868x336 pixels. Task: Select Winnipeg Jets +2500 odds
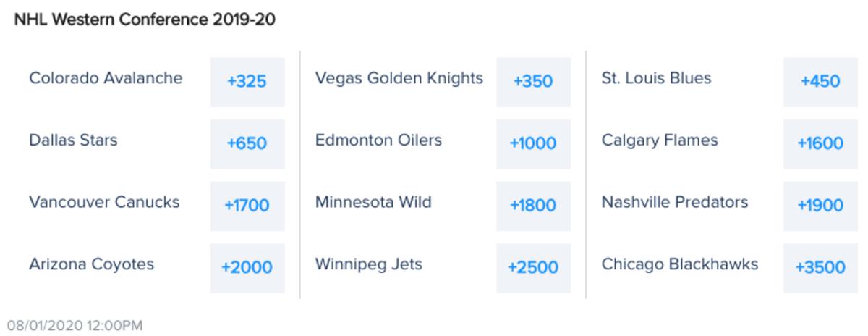coord(533,268)
